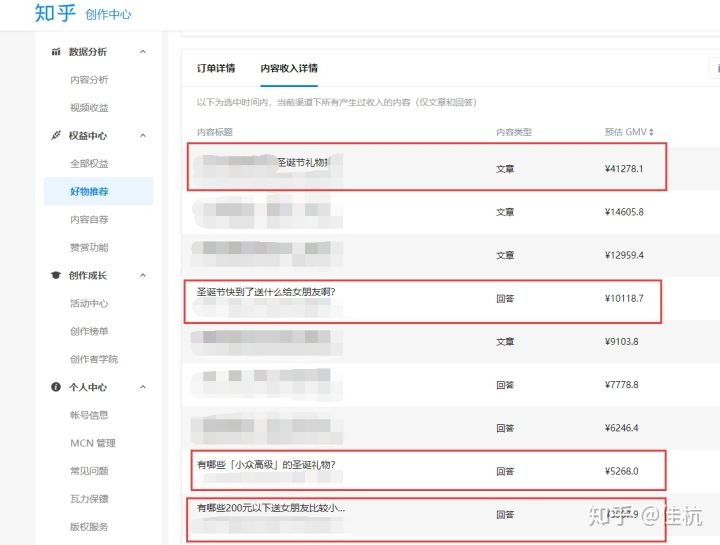Open the 圣诞节快到了送什么给女朋友啊? answer
The image size is (720, 545).
pyautogui.click(x=266, y=292)
